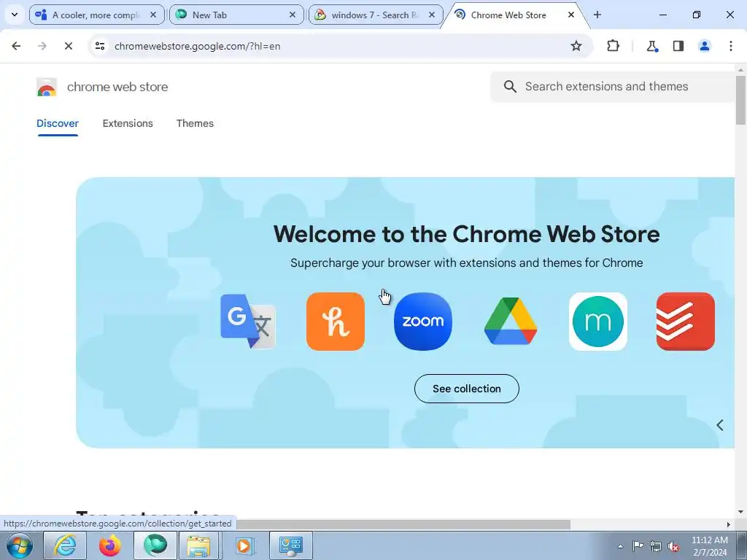The image size is (747, 560).
Task: Go back to the previous page
Action: pos(16,46)
